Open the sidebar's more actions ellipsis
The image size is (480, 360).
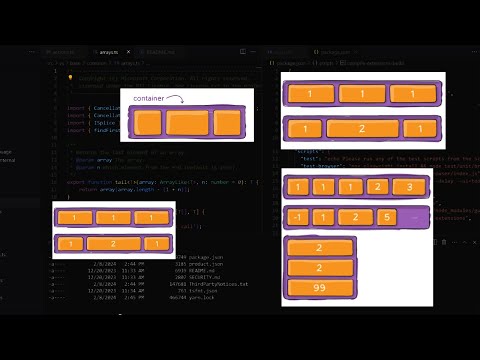pos(32,52)
